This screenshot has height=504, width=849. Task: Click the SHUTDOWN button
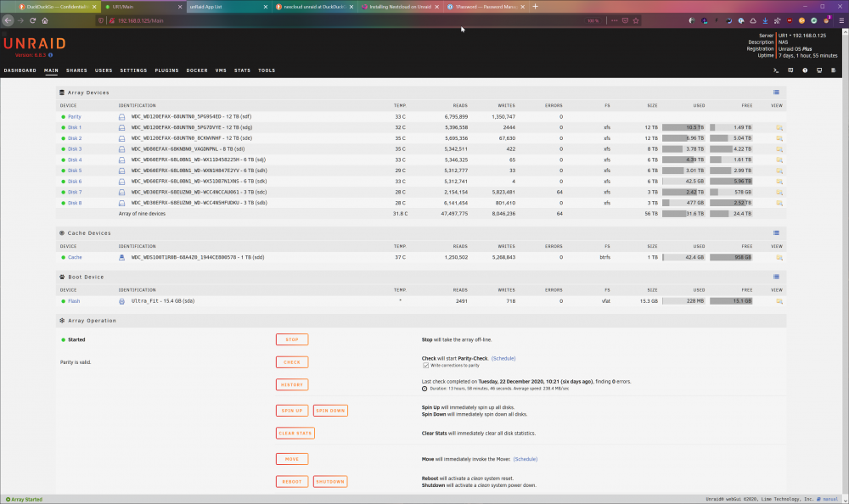[330, 482]
